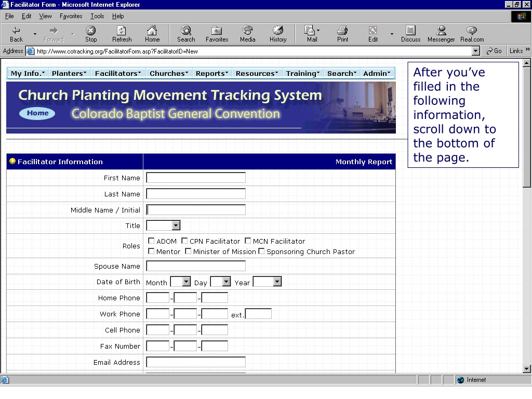Click the First Name input field

(x=196, y=178)
